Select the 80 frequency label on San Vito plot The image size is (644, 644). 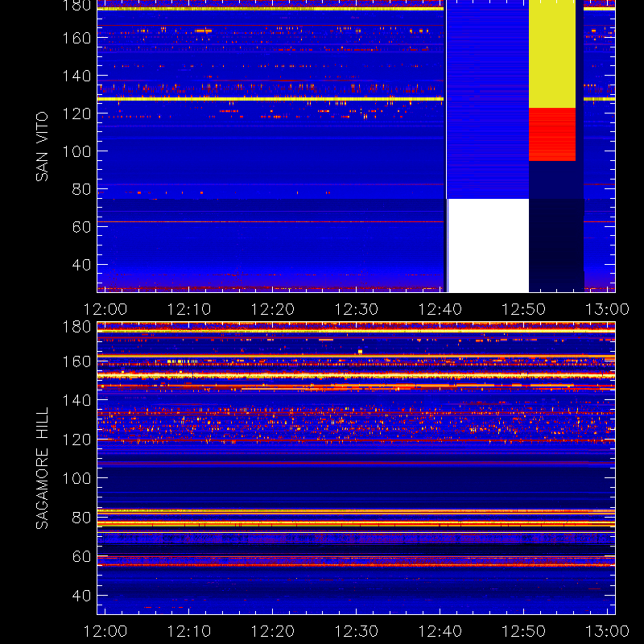[81, 189]
